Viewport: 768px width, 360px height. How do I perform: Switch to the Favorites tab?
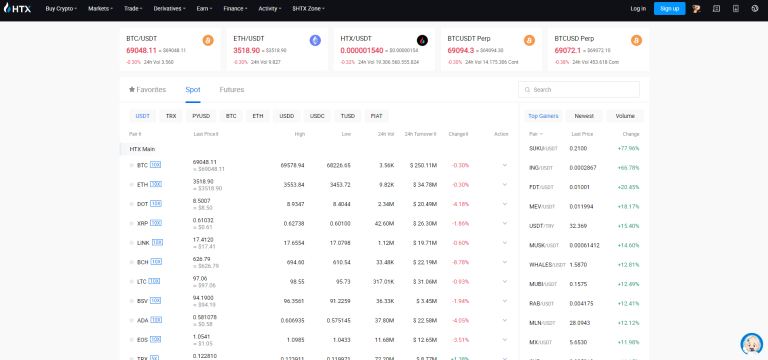147,90
